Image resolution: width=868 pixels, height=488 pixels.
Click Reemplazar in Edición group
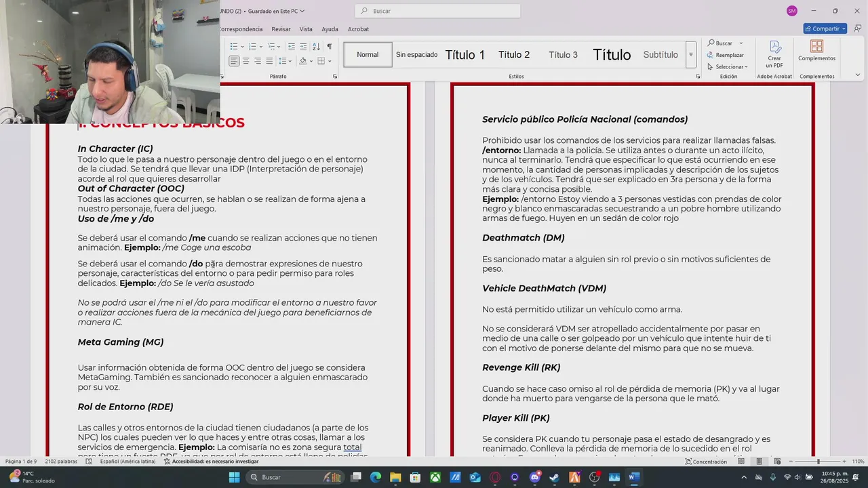point(726,55)
